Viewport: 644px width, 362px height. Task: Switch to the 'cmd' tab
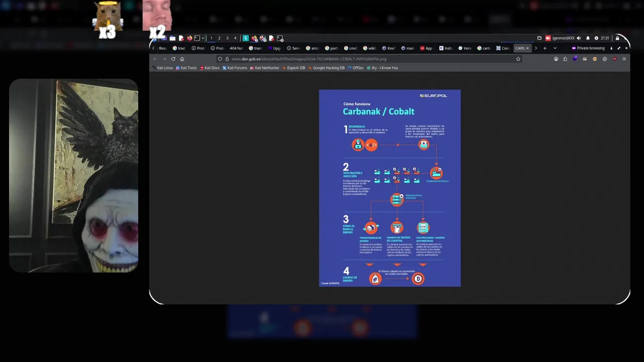(351, 48)
